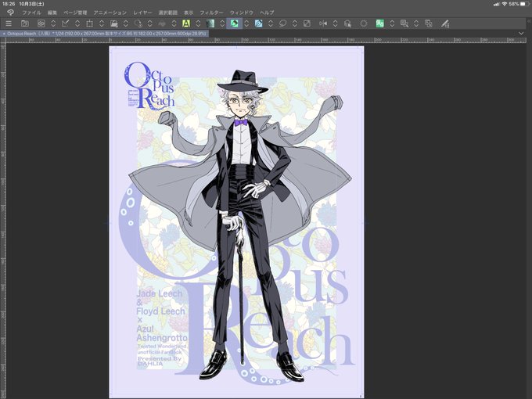Open the 編集 menu
This screenshot has width=532, height=399.
click(x=52, y=13)
